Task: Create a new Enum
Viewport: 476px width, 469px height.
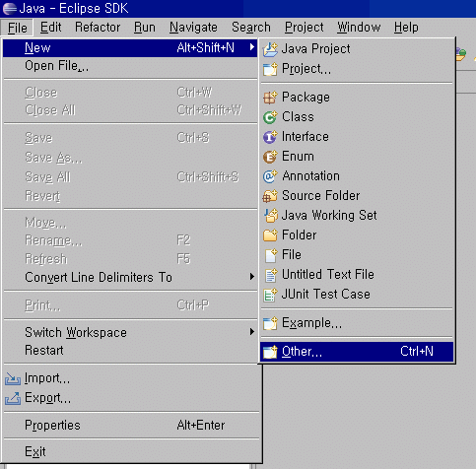Action: click(357, 157)
